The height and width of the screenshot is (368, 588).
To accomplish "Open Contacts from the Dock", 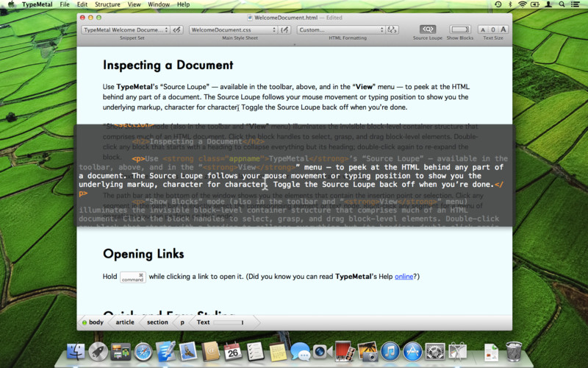I will pyautogui.click(x=210, y=352).
